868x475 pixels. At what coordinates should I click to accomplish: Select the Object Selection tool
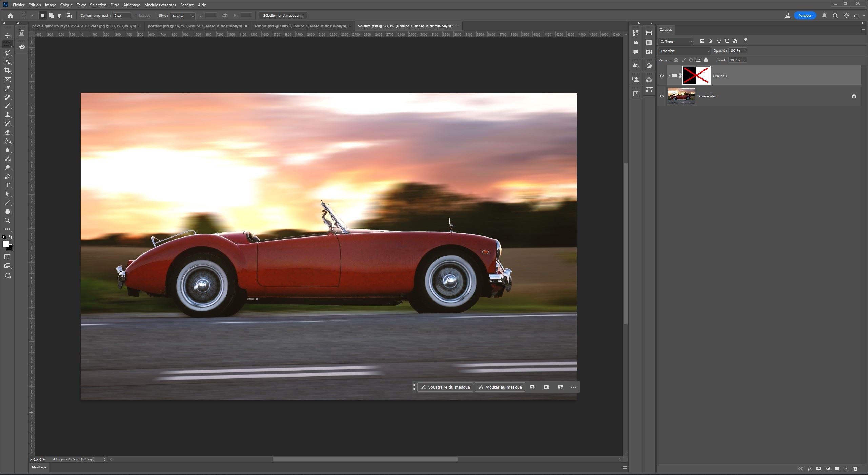[7, 62]
